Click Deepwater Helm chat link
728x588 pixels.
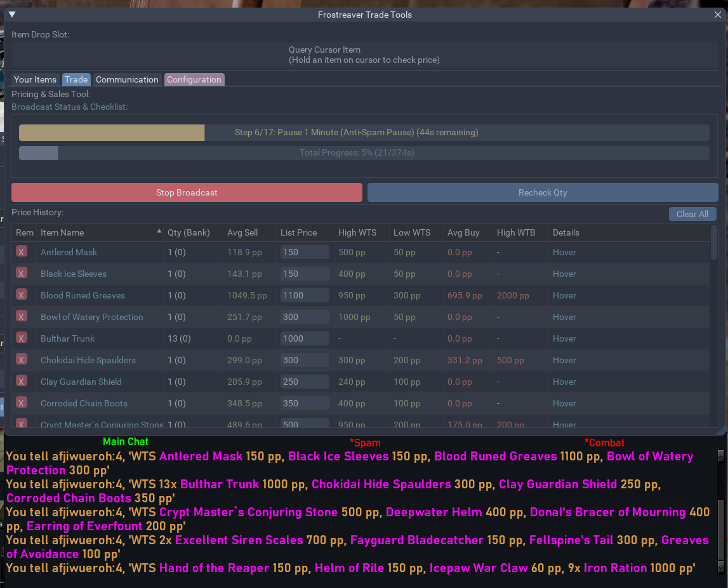point(433,512)
